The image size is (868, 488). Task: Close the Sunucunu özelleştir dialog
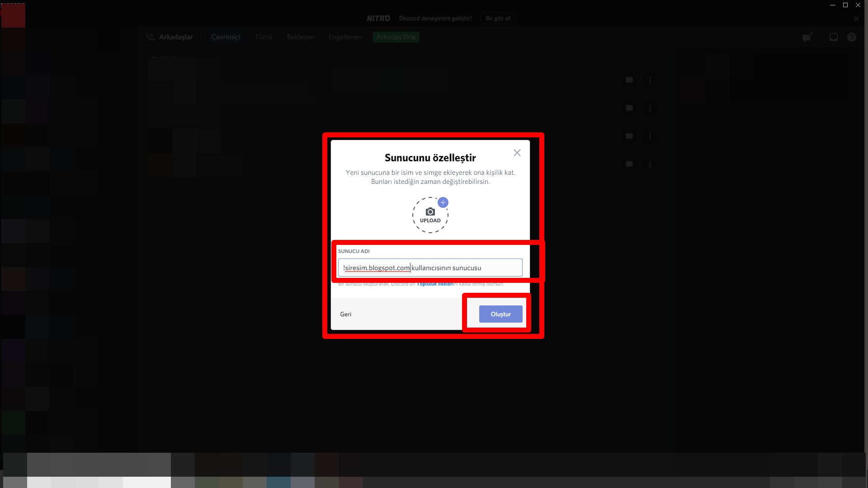click(517, 153)
